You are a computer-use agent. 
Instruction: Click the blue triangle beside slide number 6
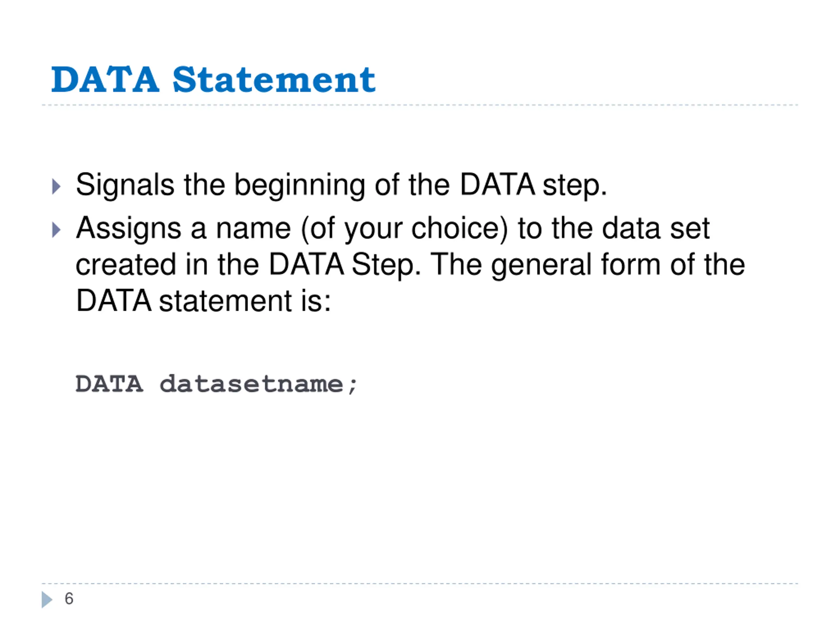pos(47,599)
